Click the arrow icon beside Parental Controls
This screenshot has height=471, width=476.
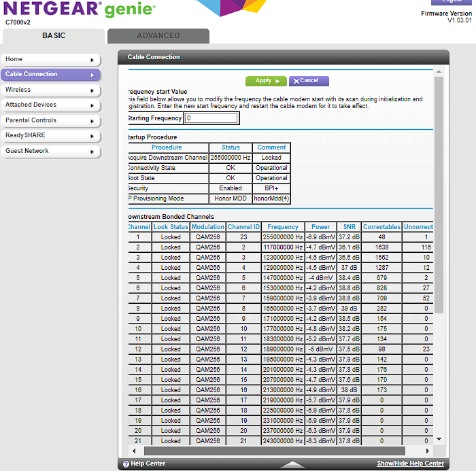click(92, 121)
